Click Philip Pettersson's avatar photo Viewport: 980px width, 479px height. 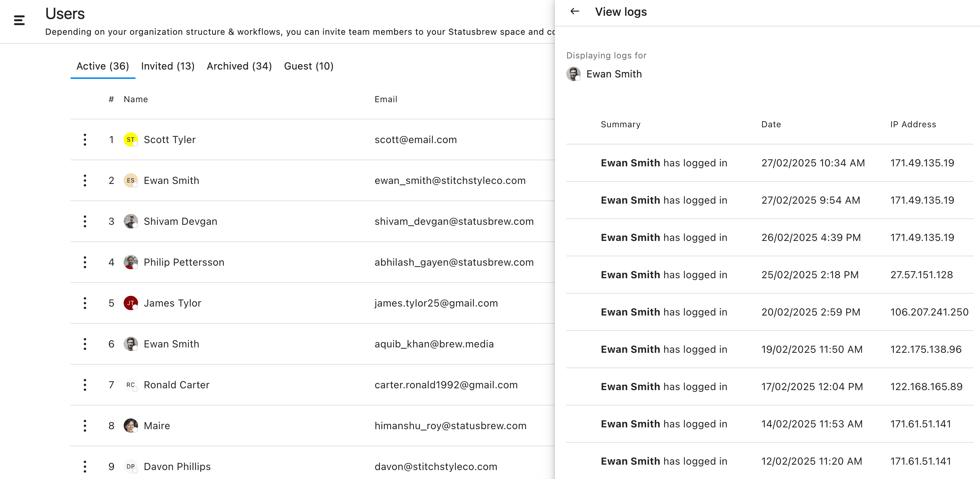[x=130, y=262]
